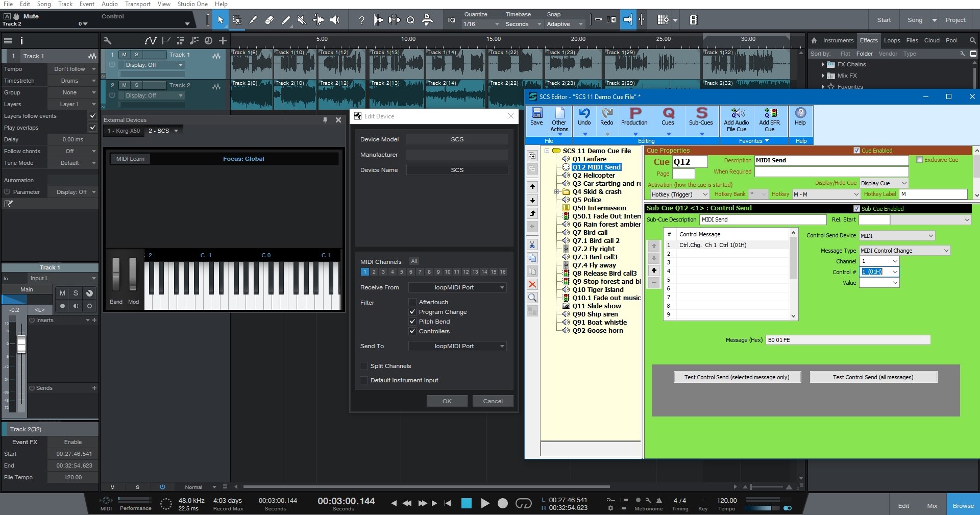This screenshot has height=515, width=980.
Task: Select the Eraser tool in the toolbar
Action: click(269, 20)
